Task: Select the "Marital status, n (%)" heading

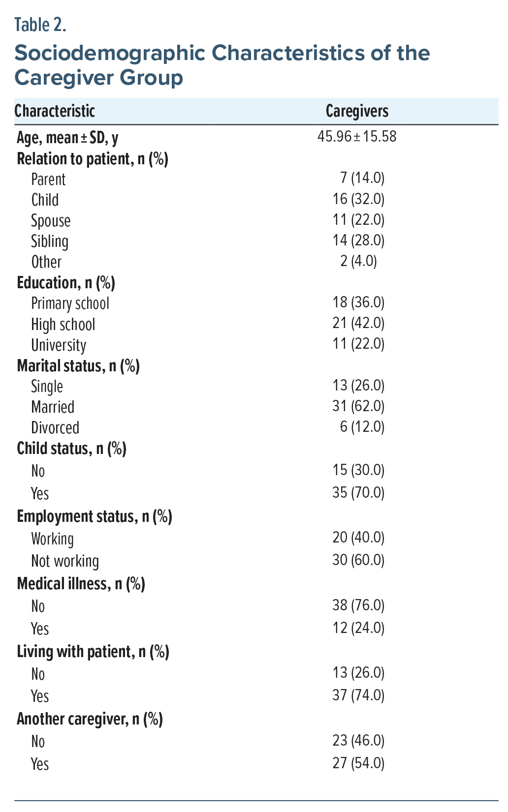Action: (x=78, y=366)
